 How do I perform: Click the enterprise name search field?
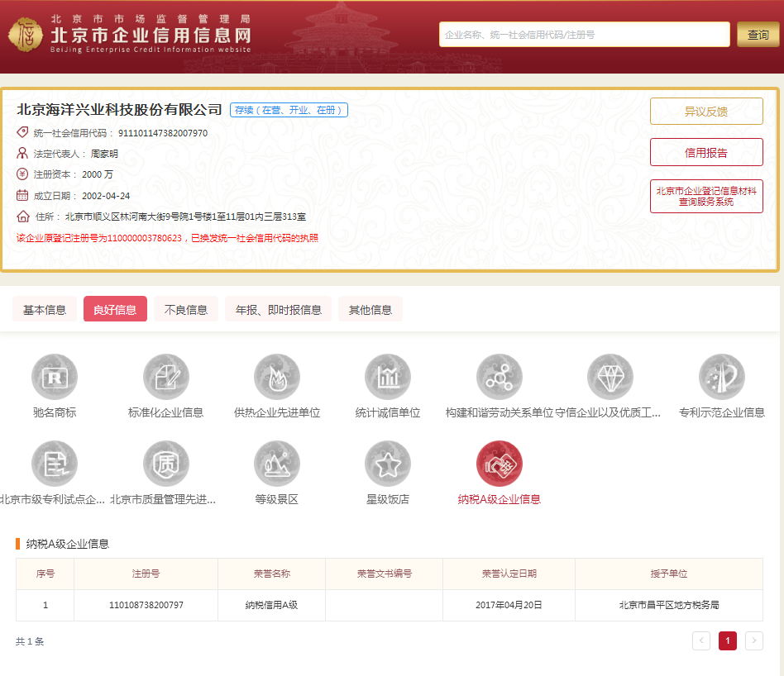coord(584,35)
